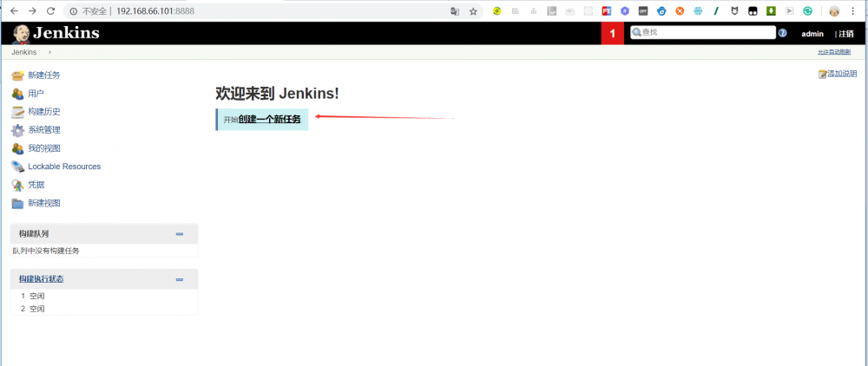Image resolution: width=868 pixels, height=366 pixels.
Task: Click the red FE extension icon
Action: pos(607,11)
